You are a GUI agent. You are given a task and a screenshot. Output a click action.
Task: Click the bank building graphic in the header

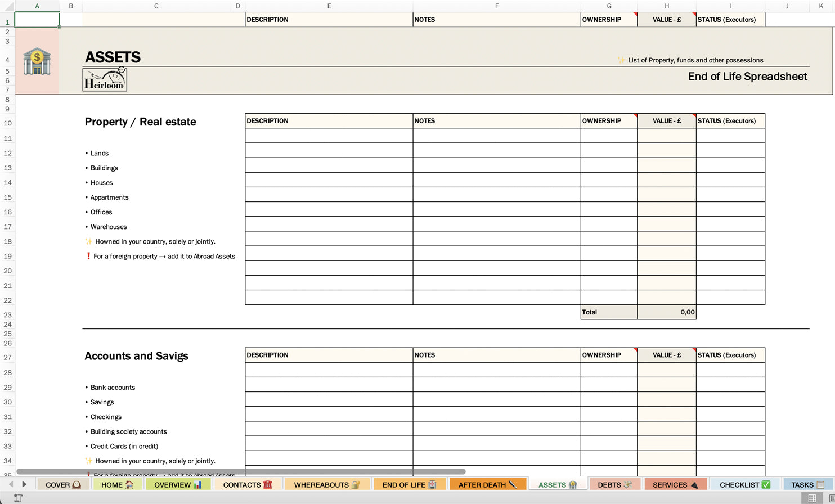point(37,62)
